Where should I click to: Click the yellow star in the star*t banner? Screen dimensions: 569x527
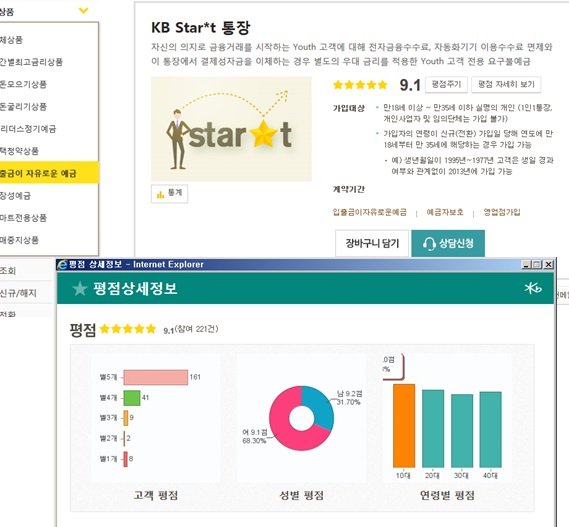pos(264,134)
